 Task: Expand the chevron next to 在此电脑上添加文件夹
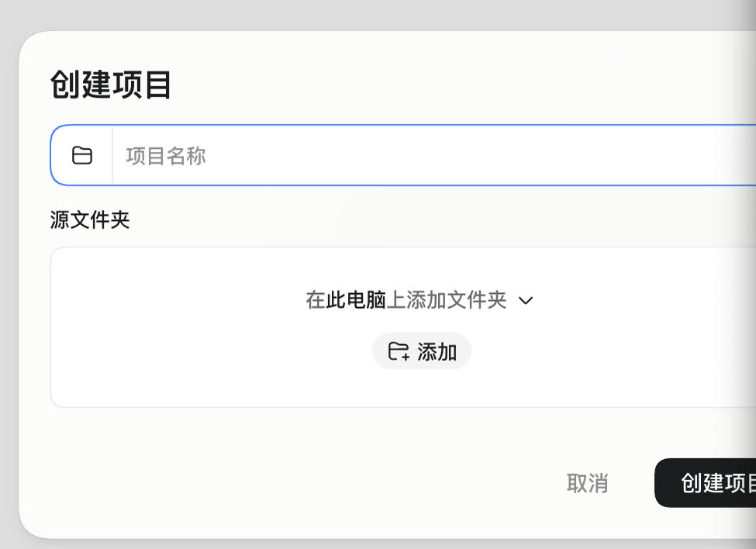click(x=526, y=301)
